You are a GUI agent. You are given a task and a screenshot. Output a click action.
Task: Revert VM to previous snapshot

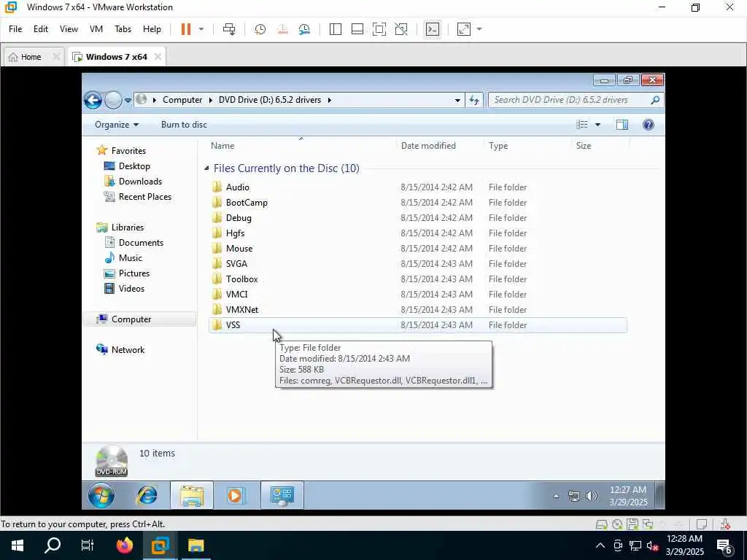tap(282, 29)
